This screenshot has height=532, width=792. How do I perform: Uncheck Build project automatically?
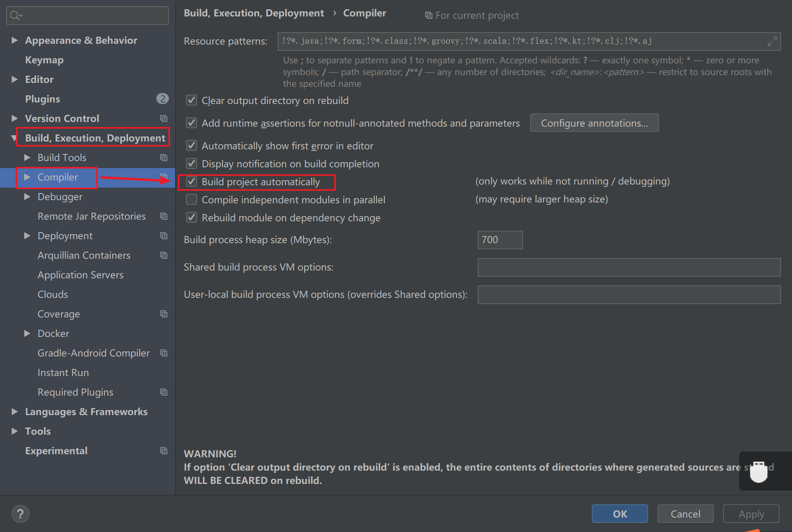(x=192, y=182)
